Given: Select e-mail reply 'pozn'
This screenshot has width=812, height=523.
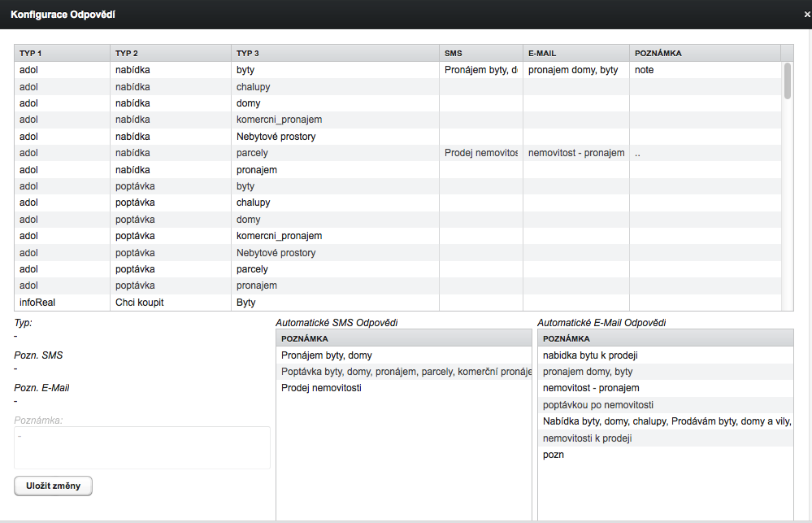Looking at the screenshot, I should point(666,455).
